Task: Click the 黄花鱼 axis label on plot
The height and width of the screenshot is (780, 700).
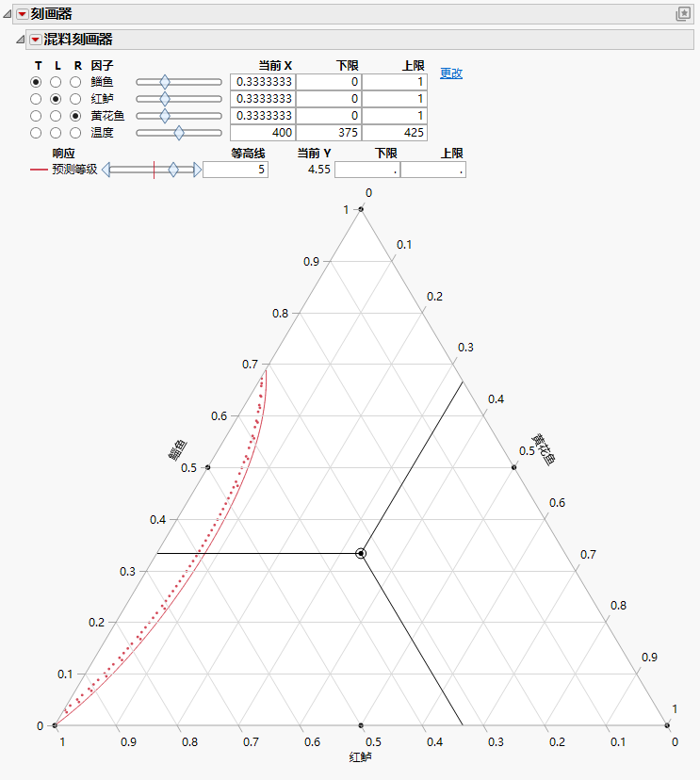Action: coord(544,449)
